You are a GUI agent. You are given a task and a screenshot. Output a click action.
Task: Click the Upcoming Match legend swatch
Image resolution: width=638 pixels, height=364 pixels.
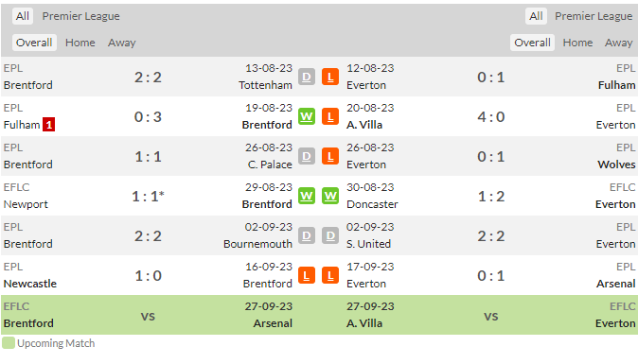point(9,343)
